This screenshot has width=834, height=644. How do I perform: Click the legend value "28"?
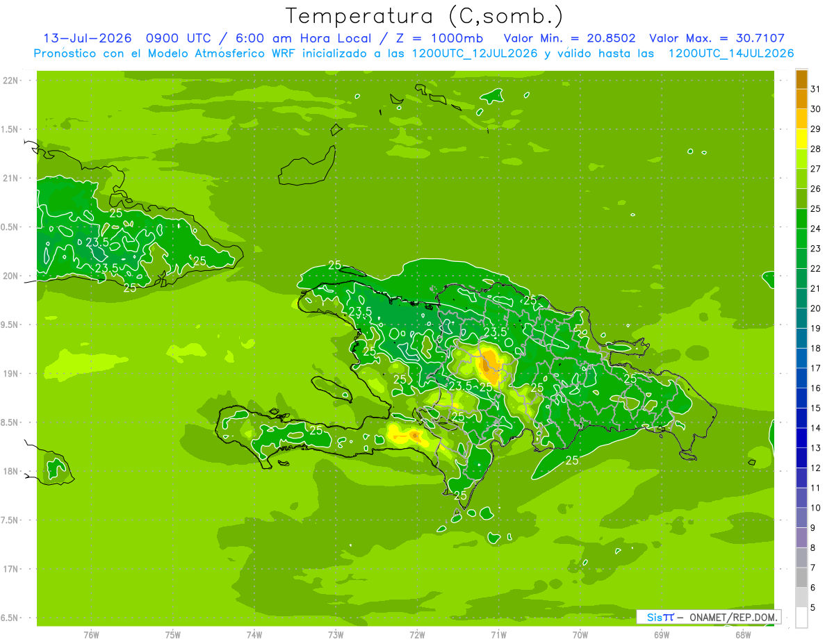[816, 149]
